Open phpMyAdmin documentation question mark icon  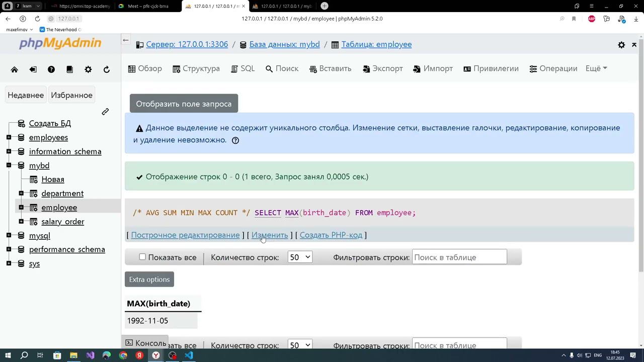pos(51,69)
